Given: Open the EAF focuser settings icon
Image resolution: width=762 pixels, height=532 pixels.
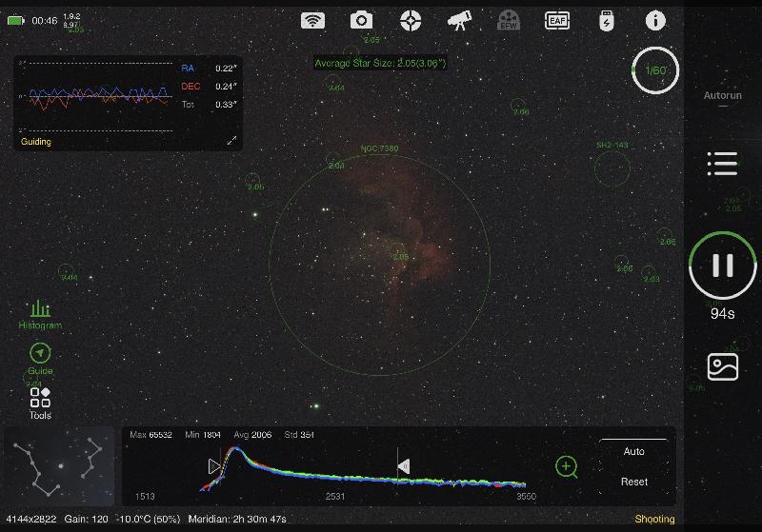Looking at the screenshot, I should click(x=557, y=21).
